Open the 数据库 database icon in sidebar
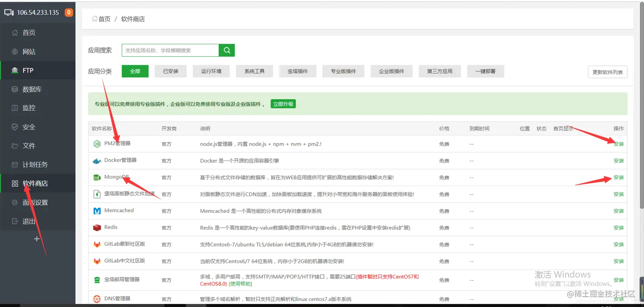Viewport: 644px width, 307px height. click(x=15, y=89)
